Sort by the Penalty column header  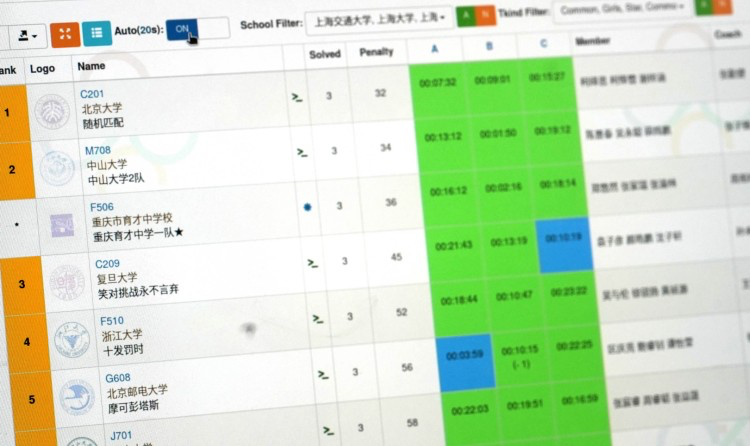(x=376, y=51)
